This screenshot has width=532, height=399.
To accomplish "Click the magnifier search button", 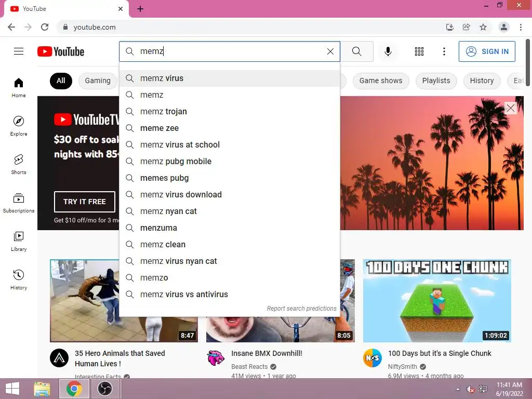I will (x=356, y=51).
